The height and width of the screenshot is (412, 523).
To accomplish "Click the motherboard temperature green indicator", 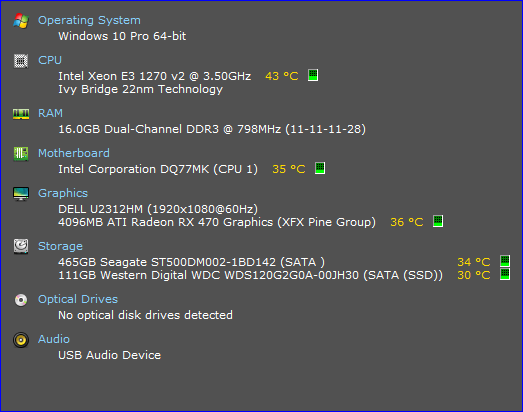I will [320, 168].
